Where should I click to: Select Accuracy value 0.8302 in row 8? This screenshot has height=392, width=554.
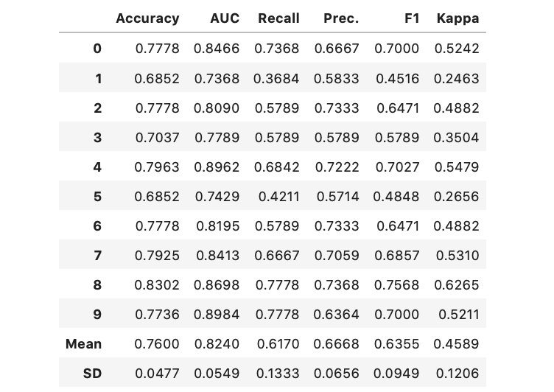(x=157, y=285)
